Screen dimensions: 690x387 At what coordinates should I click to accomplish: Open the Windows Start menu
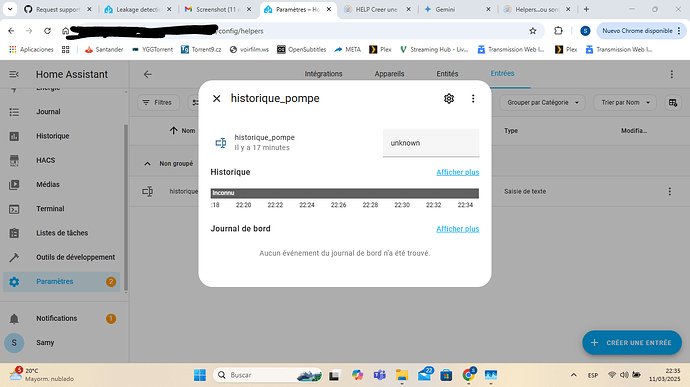coord(200,375)
